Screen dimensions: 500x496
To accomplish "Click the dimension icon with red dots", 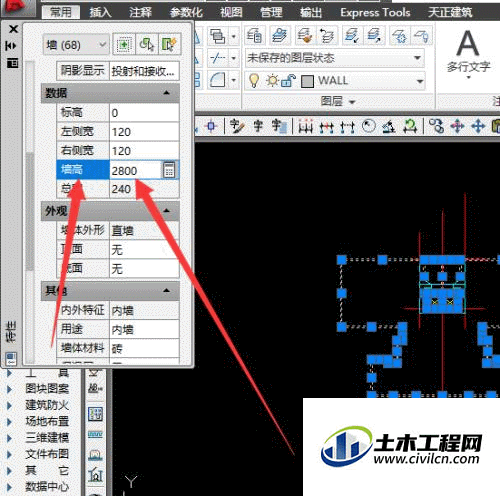I will click(x=305, y=126).
